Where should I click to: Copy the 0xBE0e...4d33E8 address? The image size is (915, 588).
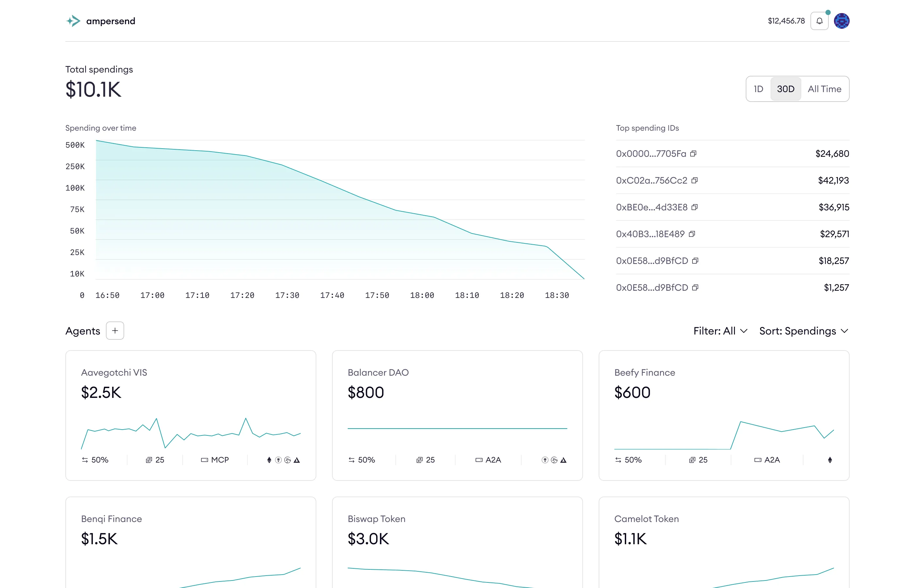pos(694,207)
